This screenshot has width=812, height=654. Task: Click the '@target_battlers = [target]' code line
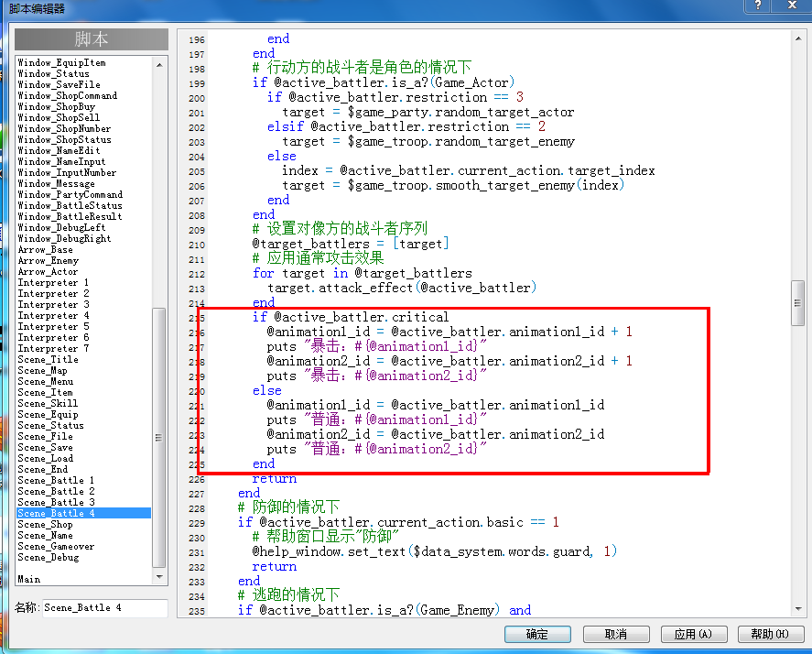[x=351, y=244]
